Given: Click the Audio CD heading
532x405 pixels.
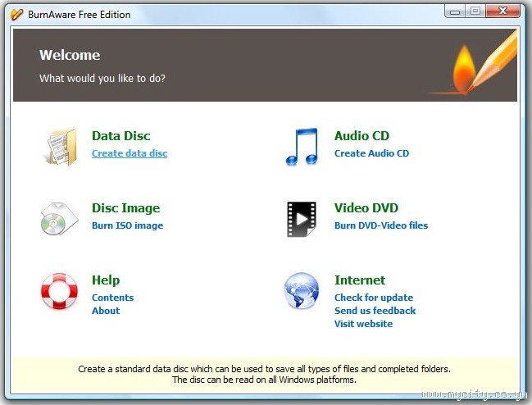Looking at the screenshot, I should click(361, 135).
